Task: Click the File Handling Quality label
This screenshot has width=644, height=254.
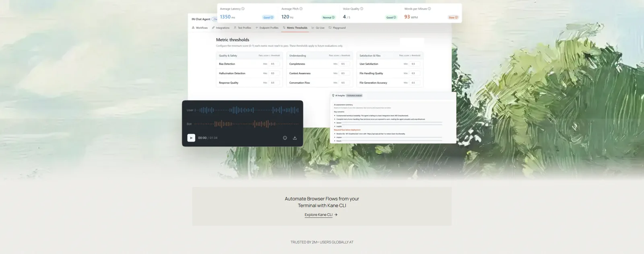Action: pyautogui.click(x=371, y=73)
